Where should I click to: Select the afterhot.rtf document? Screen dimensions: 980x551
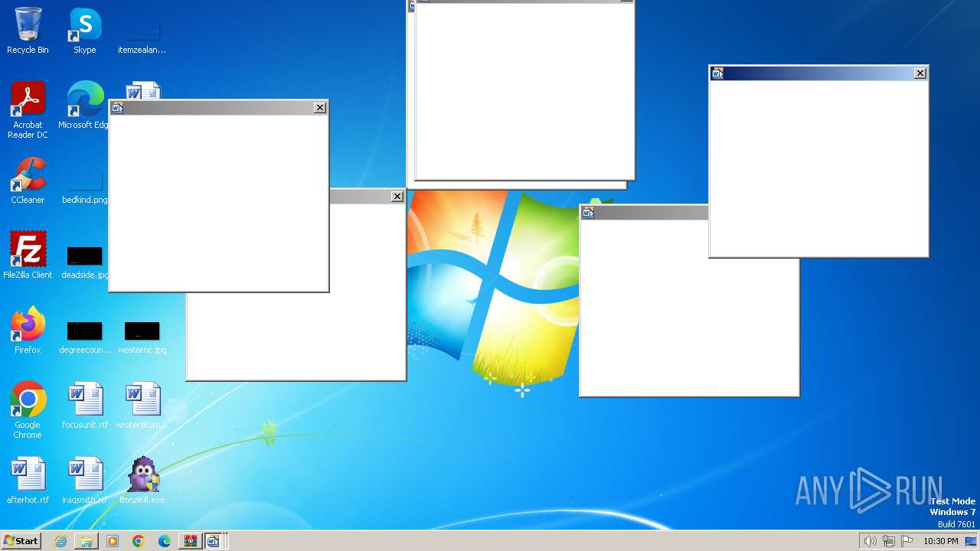(28, 481)
